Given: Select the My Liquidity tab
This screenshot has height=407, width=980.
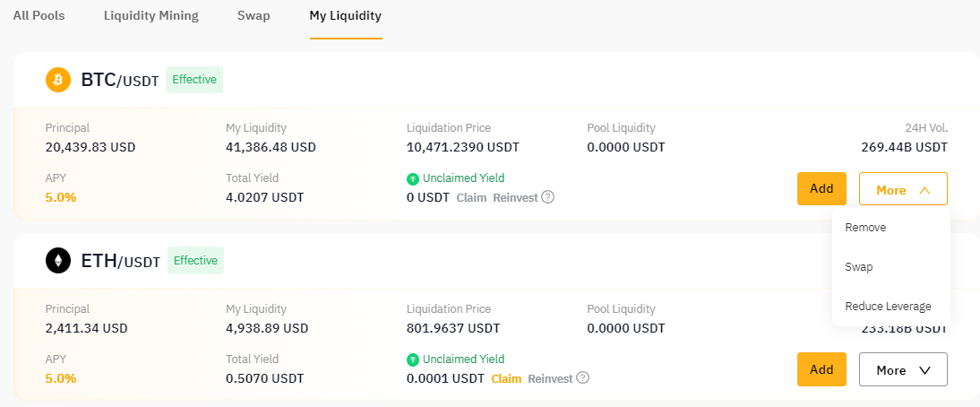Looking at the screenshot, I should [346, 15].
